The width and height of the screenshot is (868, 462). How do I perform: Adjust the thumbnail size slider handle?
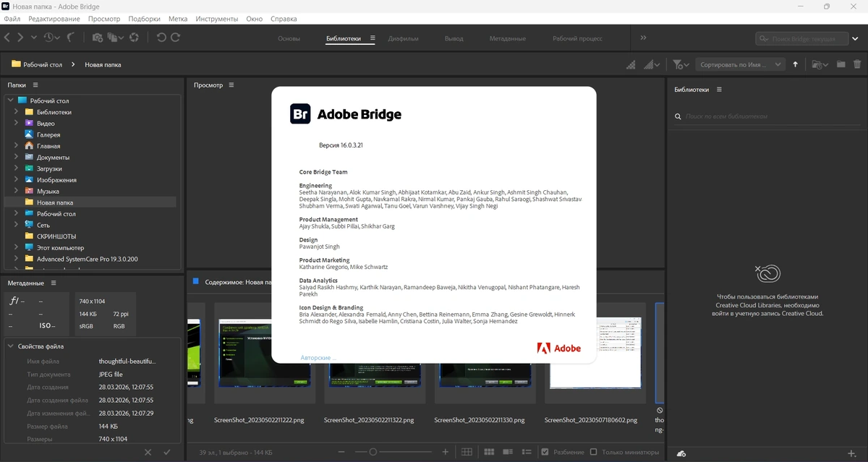pyautogui.click(x=373, y=452)
